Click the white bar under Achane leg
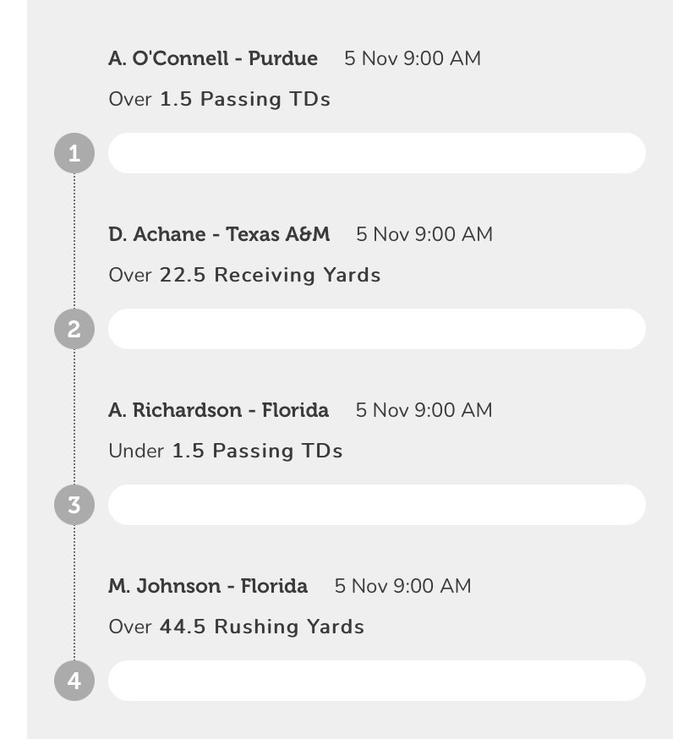 click(376, 329)
